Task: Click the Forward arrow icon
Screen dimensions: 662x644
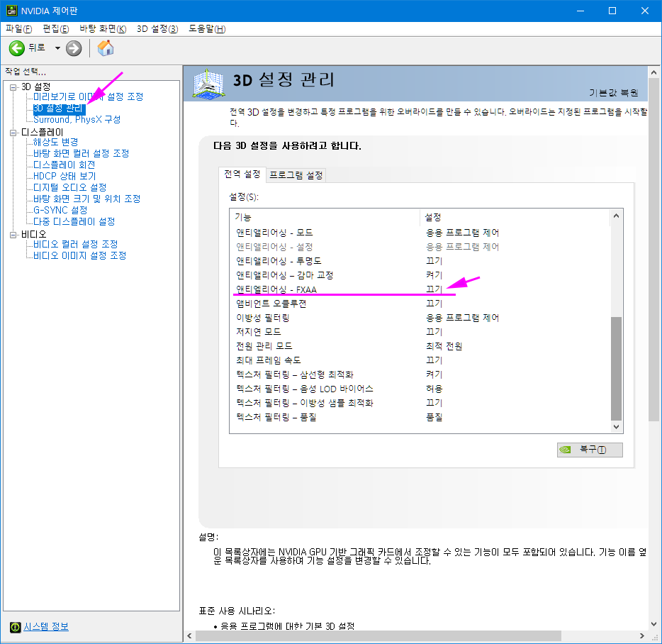Action: pos(74,48)
